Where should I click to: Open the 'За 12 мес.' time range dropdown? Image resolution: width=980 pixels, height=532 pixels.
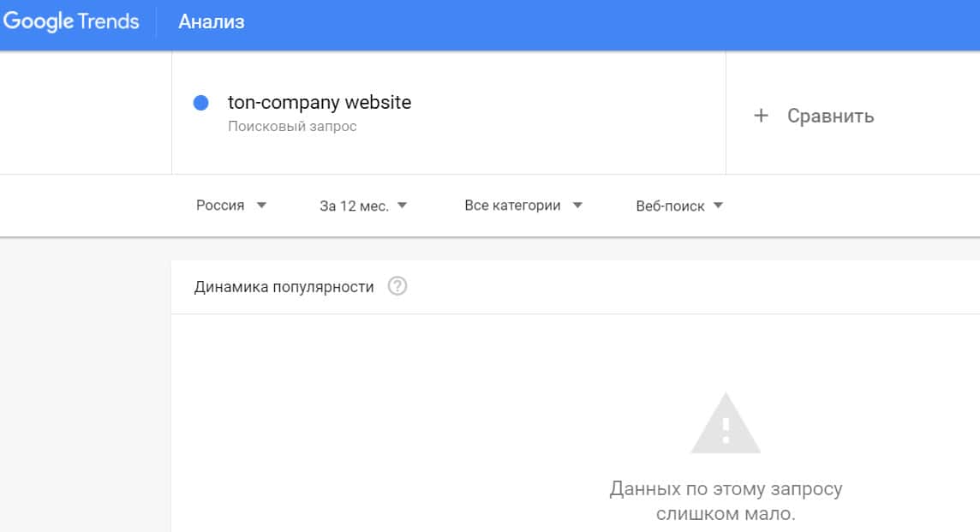tap(354, 206)
